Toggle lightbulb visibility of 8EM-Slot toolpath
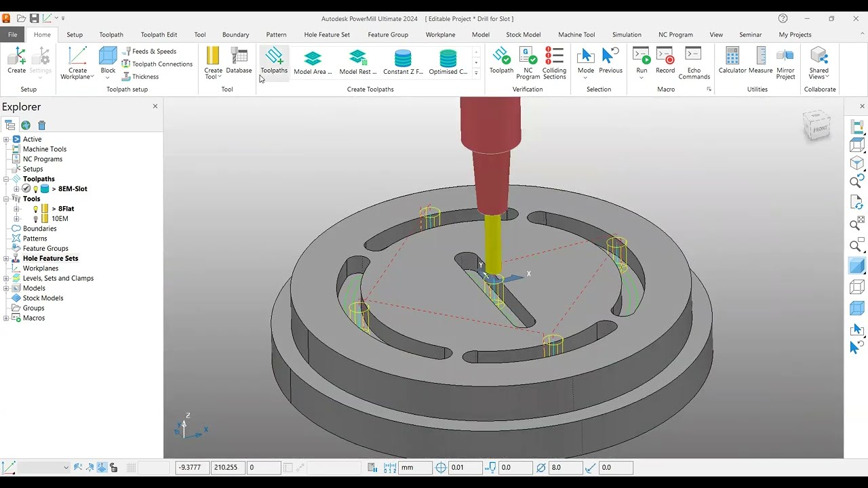 (x=35, y=189)
